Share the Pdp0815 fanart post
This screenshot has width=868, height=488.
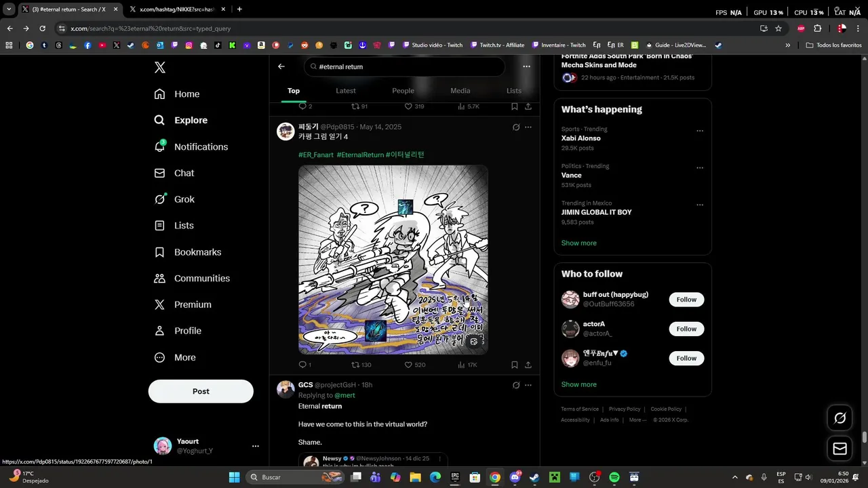[528, 365]
